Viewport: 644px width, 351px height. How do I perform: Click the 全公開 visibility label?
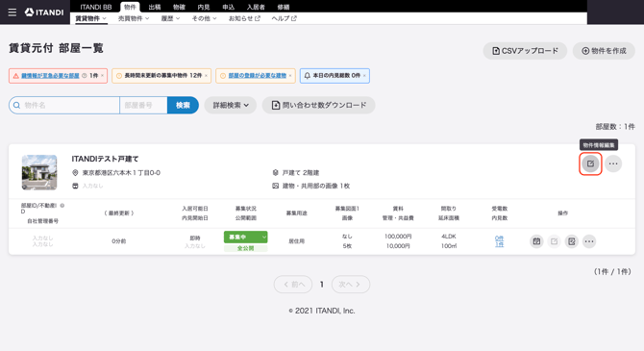246,248
